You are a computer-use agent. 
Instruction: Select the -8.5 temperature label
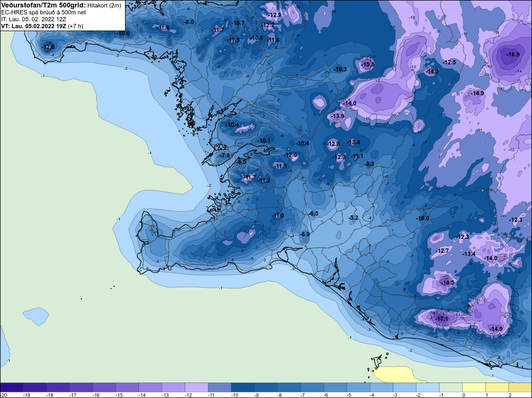click(x=241, y=162)
